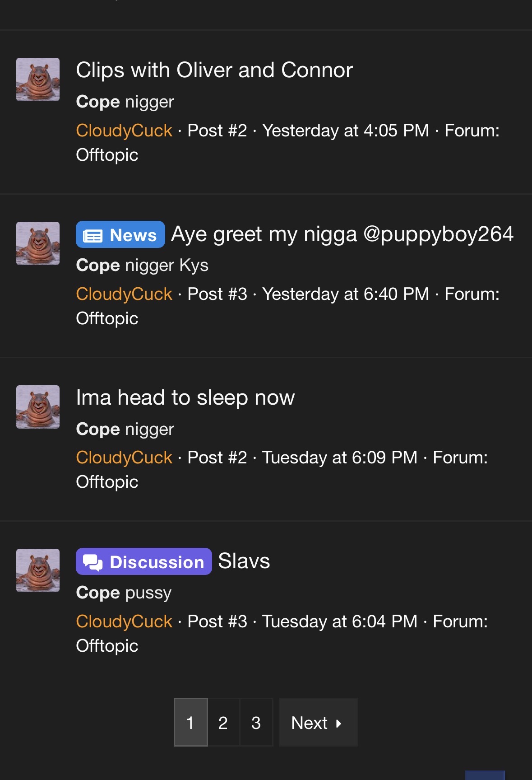Open Offtopic forum link under Slavs post
The width and height of the screenshot is (532, 780).
click(107, 646)
